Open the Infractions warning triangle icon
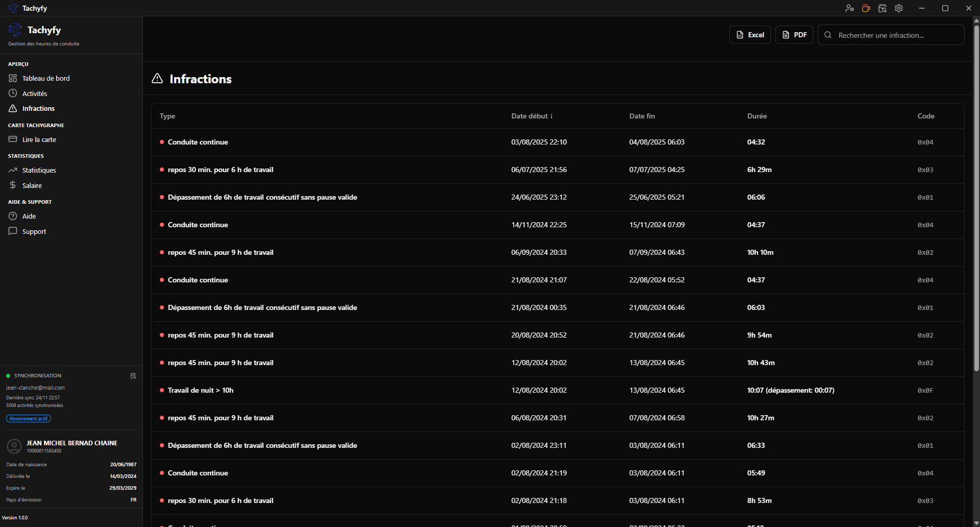980x527 pixels. 13,108
